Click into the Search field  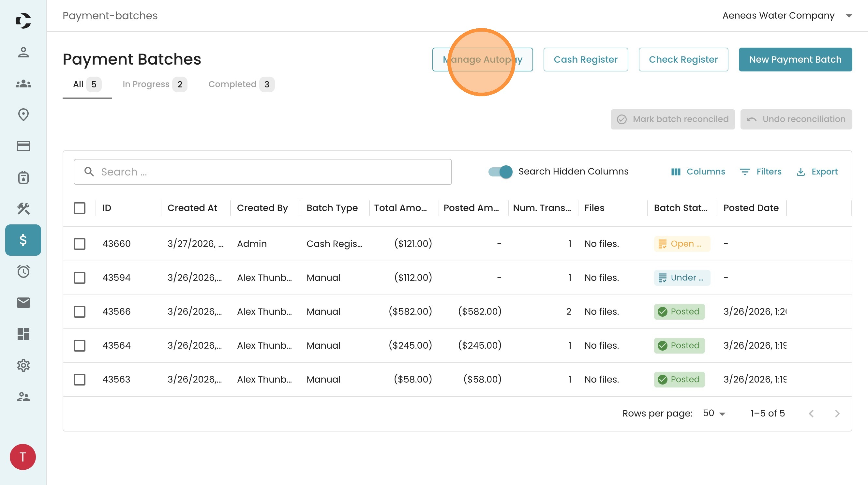coord(263,172)
